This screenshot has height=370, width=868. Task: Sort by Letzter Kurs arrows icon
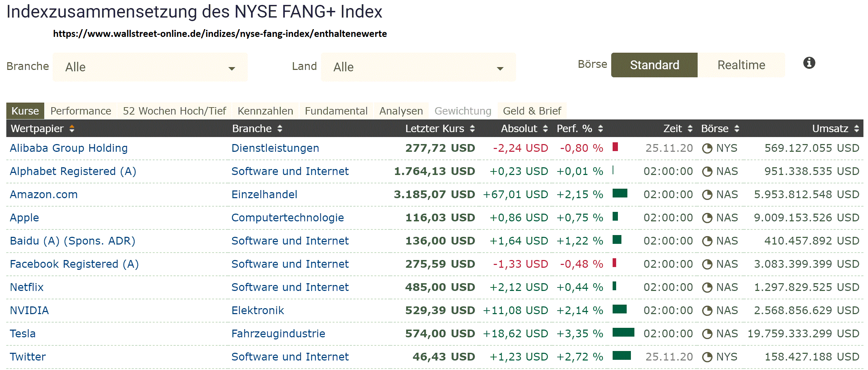(472, 129)
